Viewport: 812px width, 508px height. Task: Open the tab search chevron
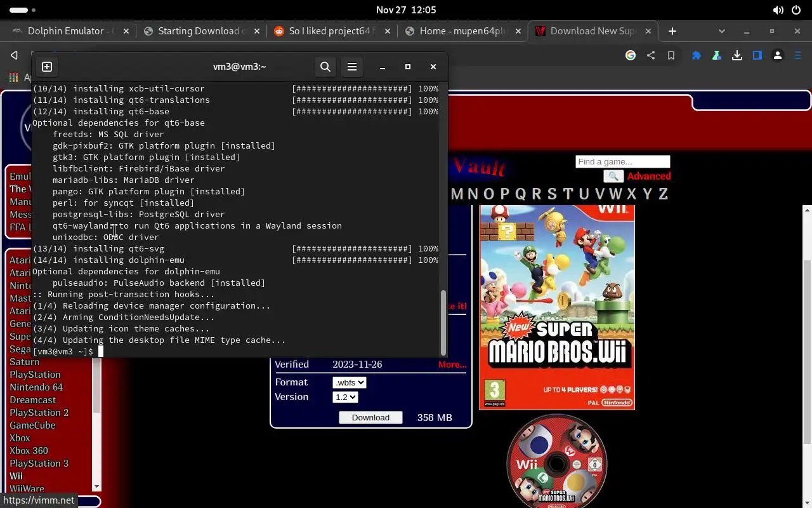(721, 31)
